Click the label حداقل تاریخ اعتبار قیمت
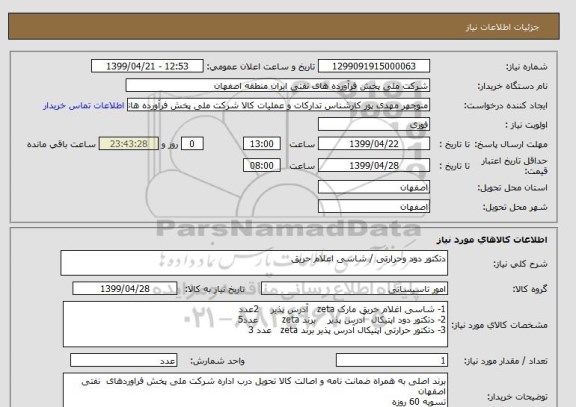The height and width of the screenshot is (407, 576). [514, 166]
